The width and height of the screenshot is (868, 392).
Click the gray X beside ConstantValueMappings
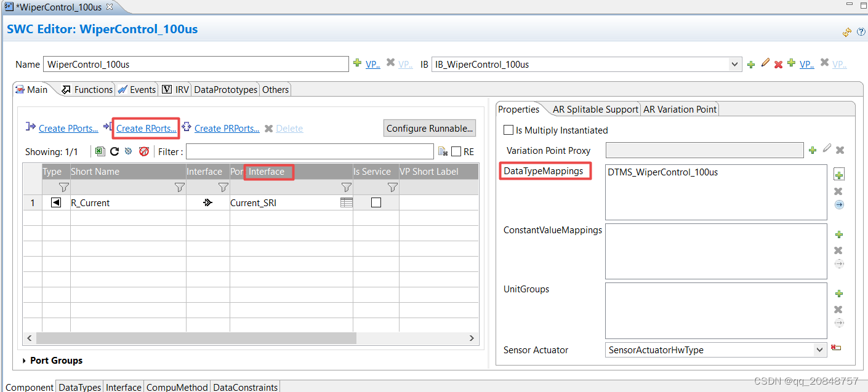[x=838, y=250]
